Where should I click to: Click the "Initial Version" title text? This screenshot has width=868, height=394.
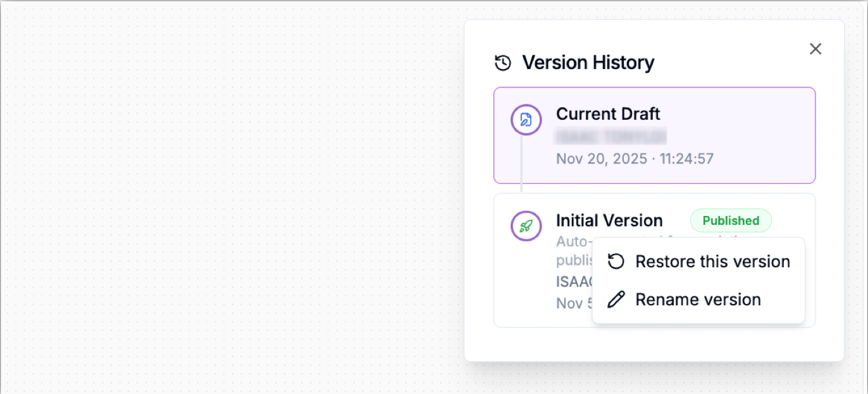tap(609, 220)
